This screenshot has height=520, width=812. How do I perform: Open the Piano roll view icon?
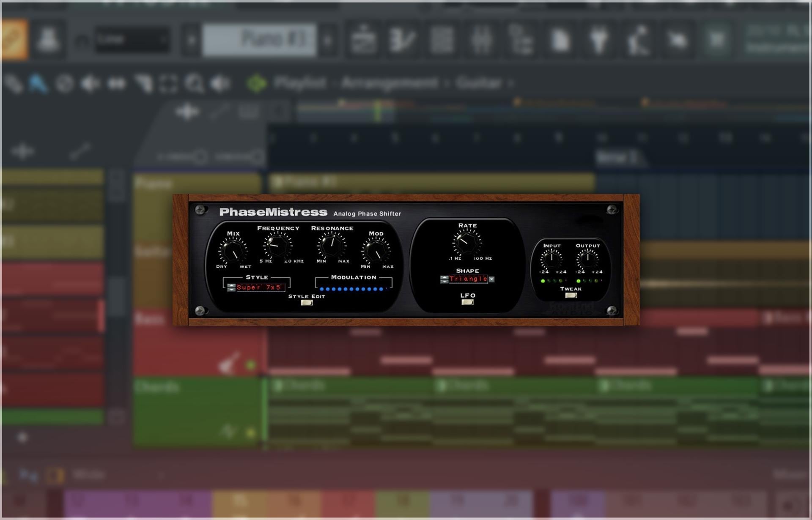[x=403, y=40]
